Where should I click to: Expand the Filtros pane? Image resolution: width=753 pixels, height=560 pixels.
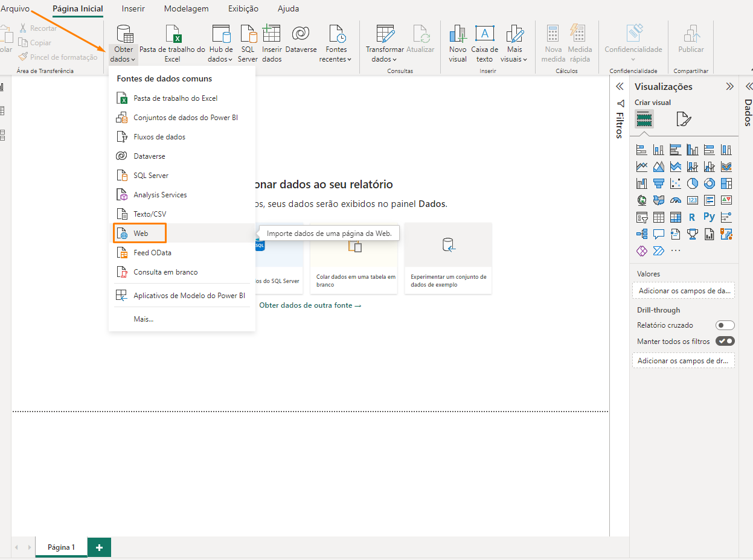pos(620,86)
